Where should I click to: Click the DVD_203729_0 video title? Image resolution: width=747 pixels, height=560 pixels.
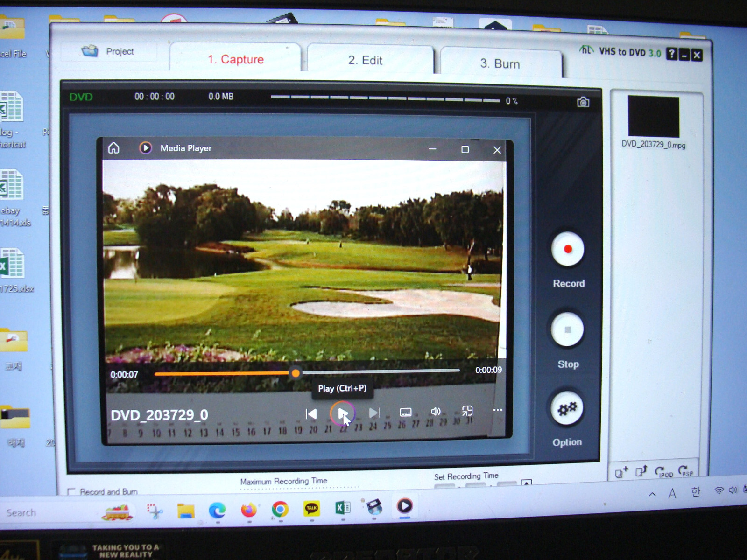tap(159, 415)
